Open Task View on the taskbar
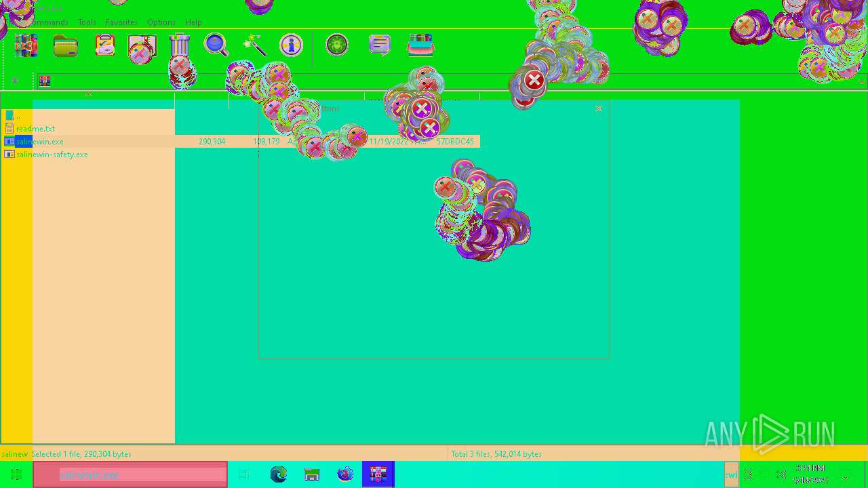 tap(245, 474)
